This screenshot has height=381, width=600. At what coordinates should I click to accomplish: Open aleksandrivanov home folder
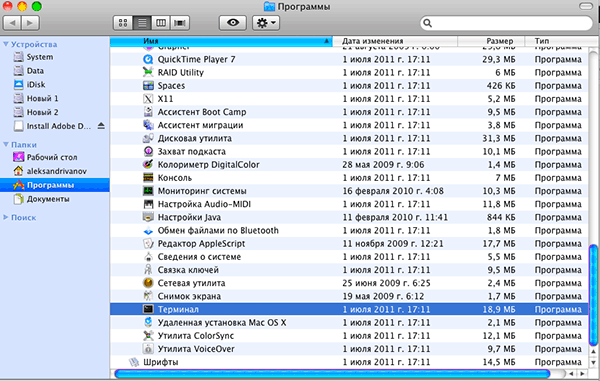[x=50, y=171]
